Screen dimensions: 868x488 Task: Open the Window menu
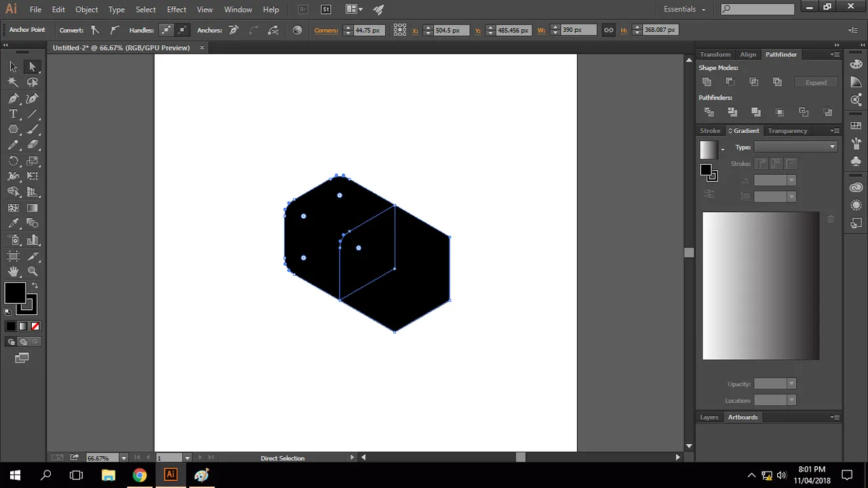(238, 9)
